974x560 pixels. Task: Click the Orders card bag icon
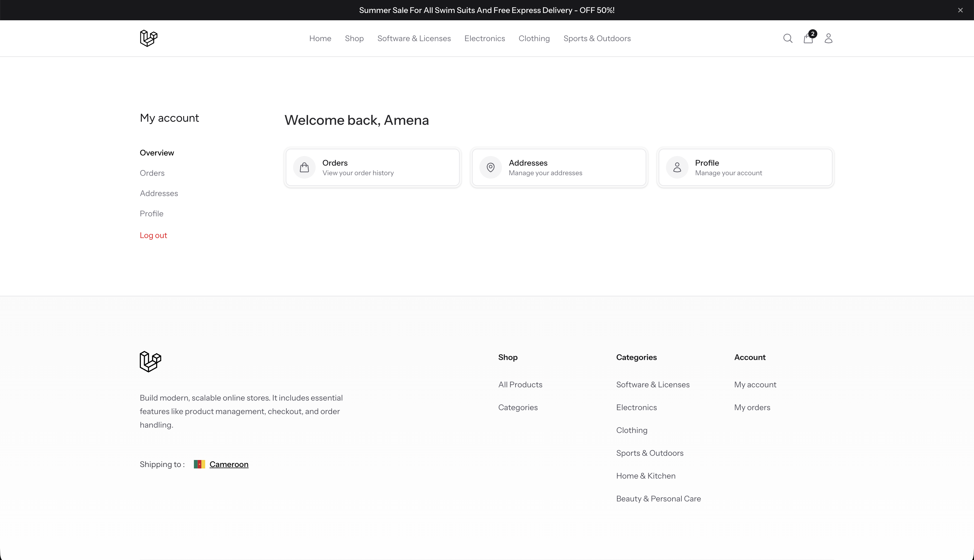(304, 167)
